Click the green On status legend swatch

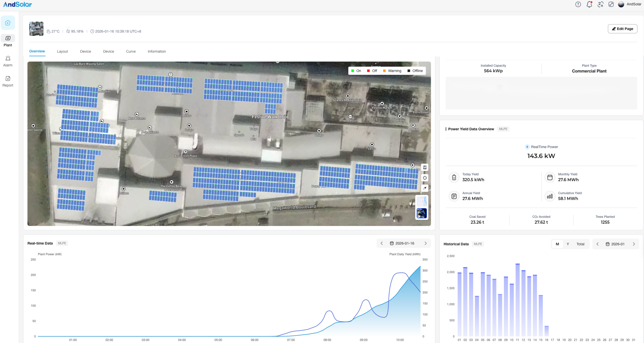(x=353, y=71)
